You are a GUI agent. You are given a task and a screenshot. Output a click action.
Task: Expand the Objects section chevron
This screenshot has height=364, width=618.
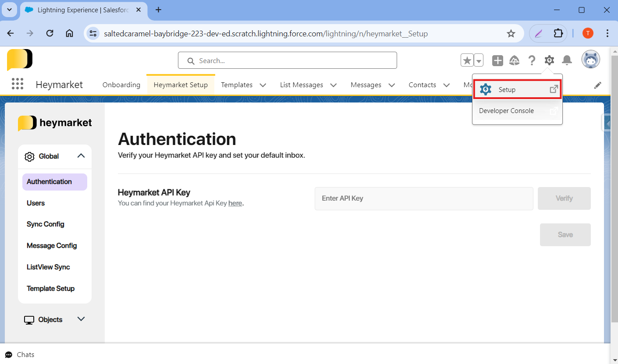point(81,319)
